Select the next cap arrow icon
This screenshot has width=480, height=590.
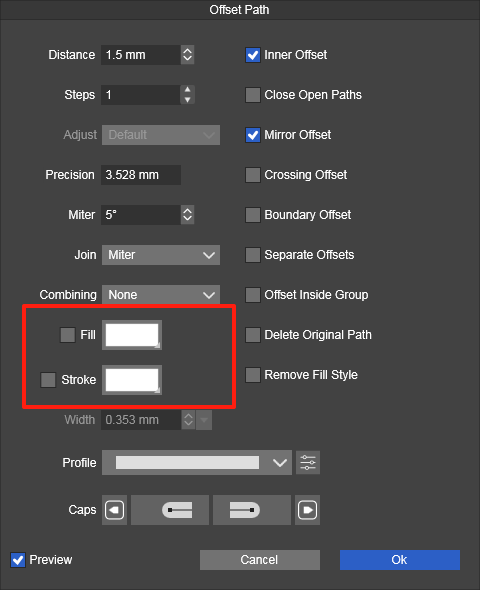coord(307,510)
